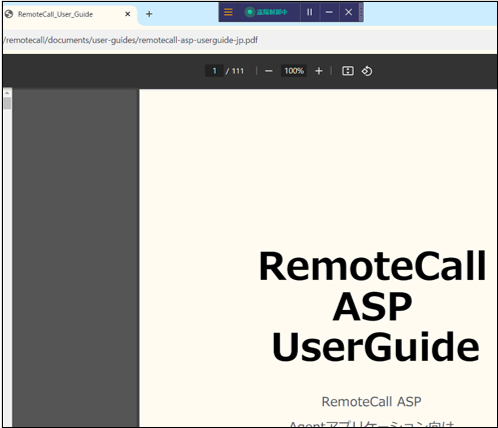Rotate the PDF counterclockwise
498x428 pixels.
click(367, 71)
